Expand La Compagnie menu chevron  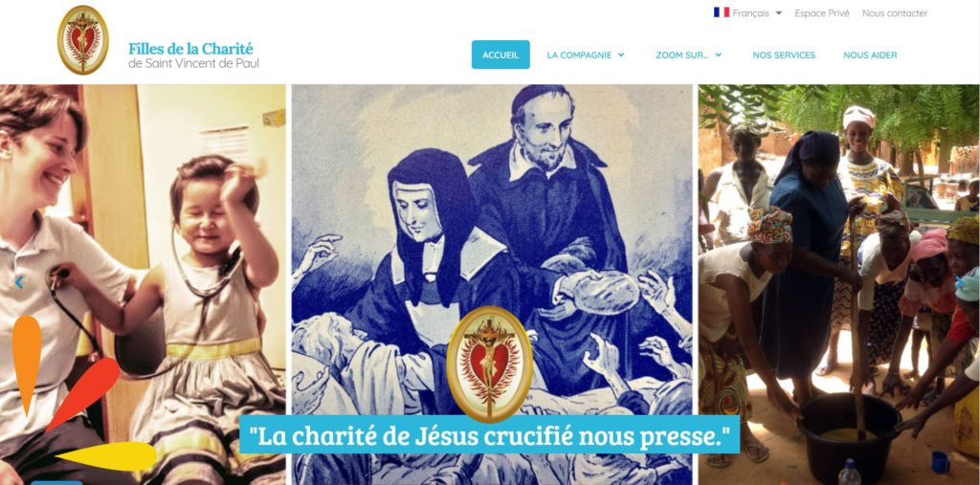[x=621, y=55]
